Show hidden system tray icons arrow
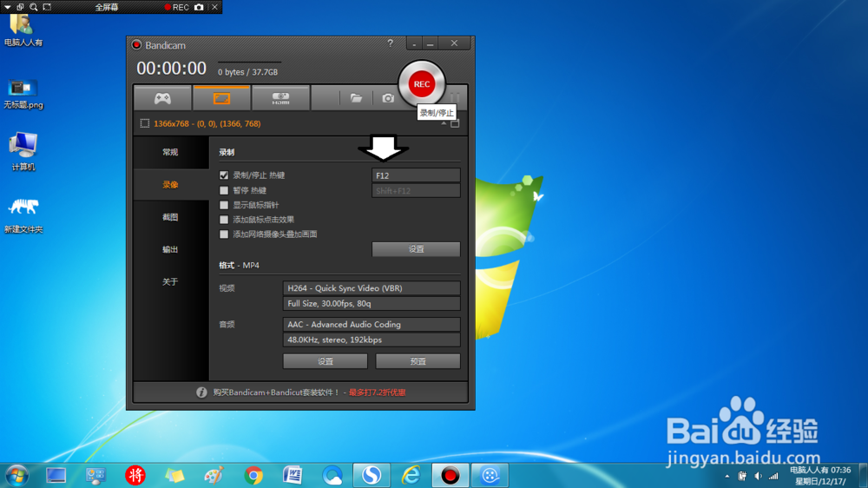Screen dimensions: 868x488 click(x=727, y=476)
